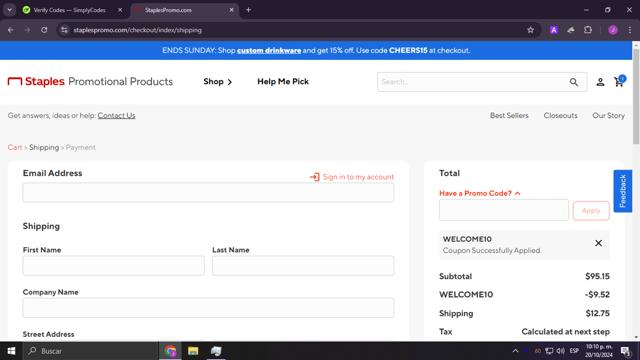Click the Apply promo button

tap(591, 211)
